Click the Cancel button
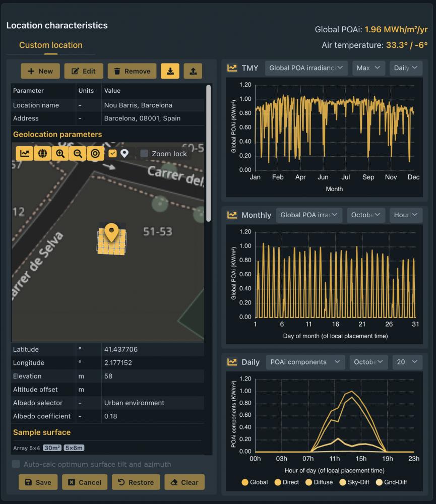The image size is (436, 504). (x=85, y=482)
